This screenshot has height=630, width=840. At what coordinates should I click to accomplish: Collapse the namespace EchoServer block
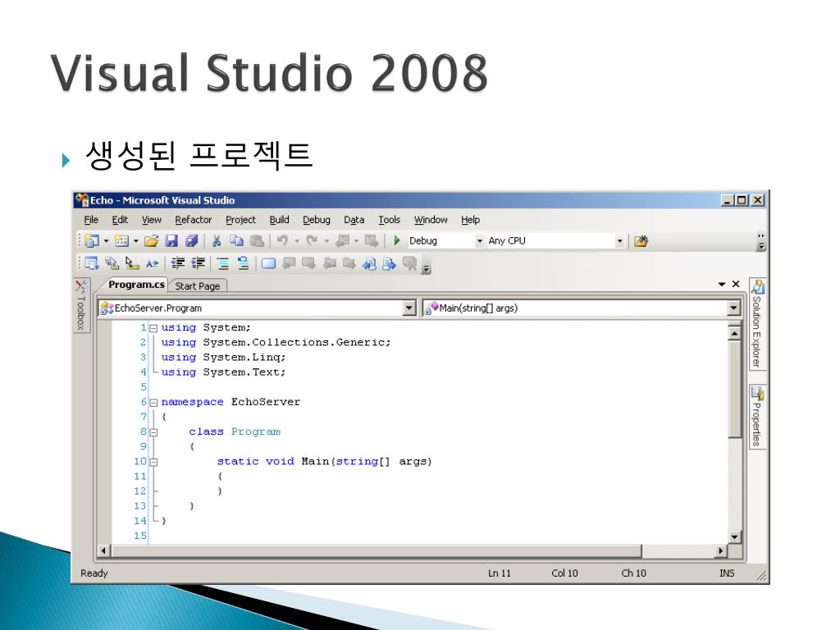pyautogui.click(x=153, y=402)
